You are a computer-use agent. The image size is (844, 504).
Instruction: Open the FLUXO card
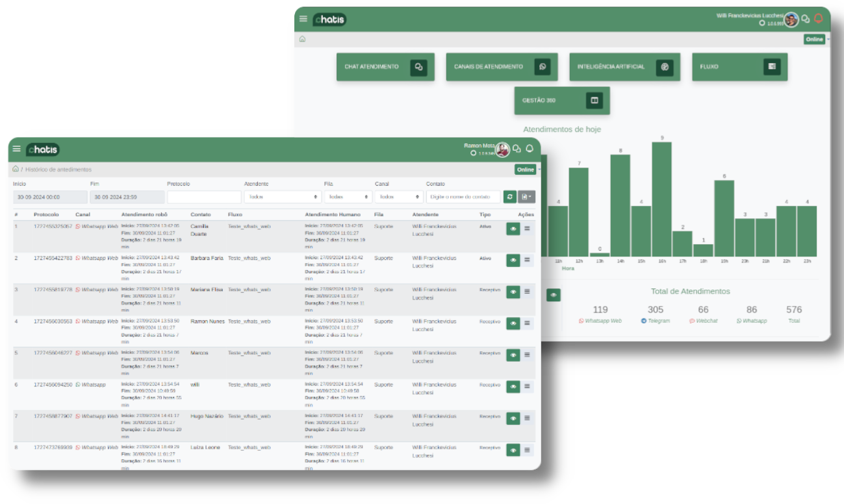[739, 67]
